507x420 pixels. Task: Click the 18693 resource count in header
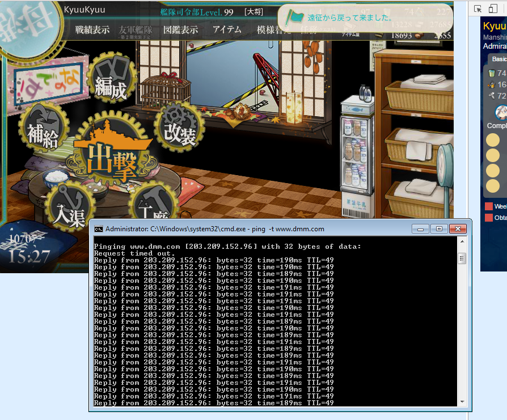pos(402,35)
